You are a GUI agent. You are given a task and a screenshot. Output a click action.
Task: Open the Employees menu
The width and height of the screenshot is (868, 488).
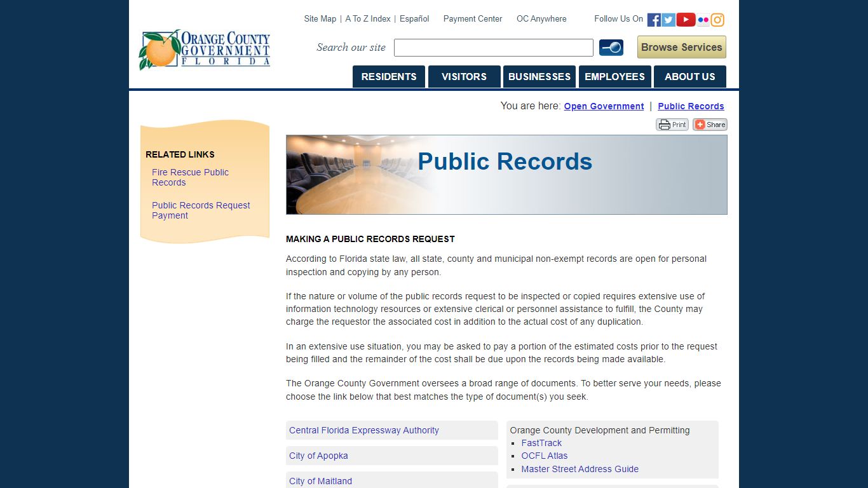coord(614,76)
